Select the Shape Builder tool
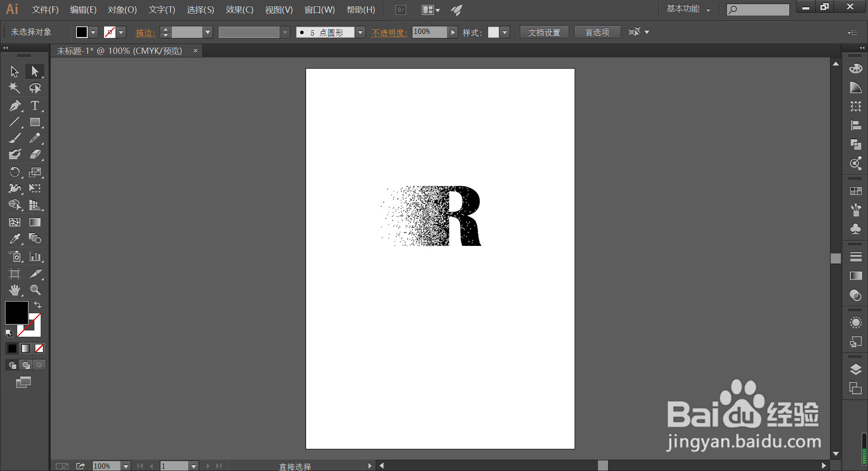The width and height of the screenshot is (868, 471). [14, 205]
